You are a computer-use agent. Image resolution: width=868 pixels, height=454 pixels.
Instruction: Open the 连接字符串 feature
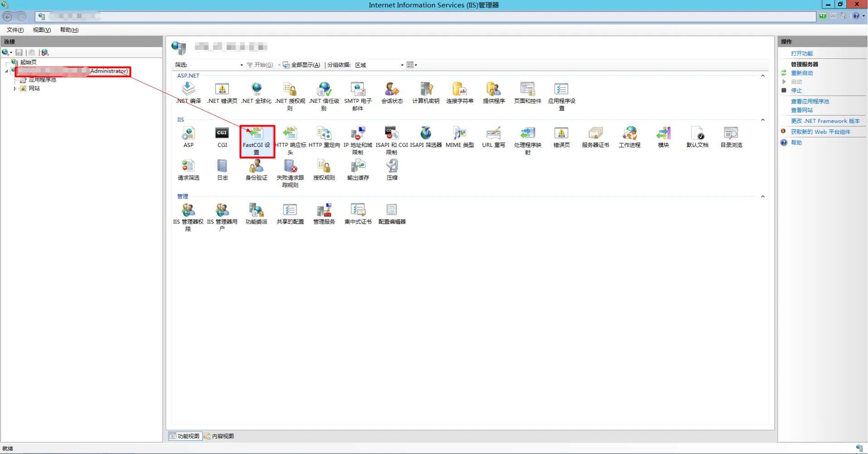pyautogui.click(x=460, y=93)
